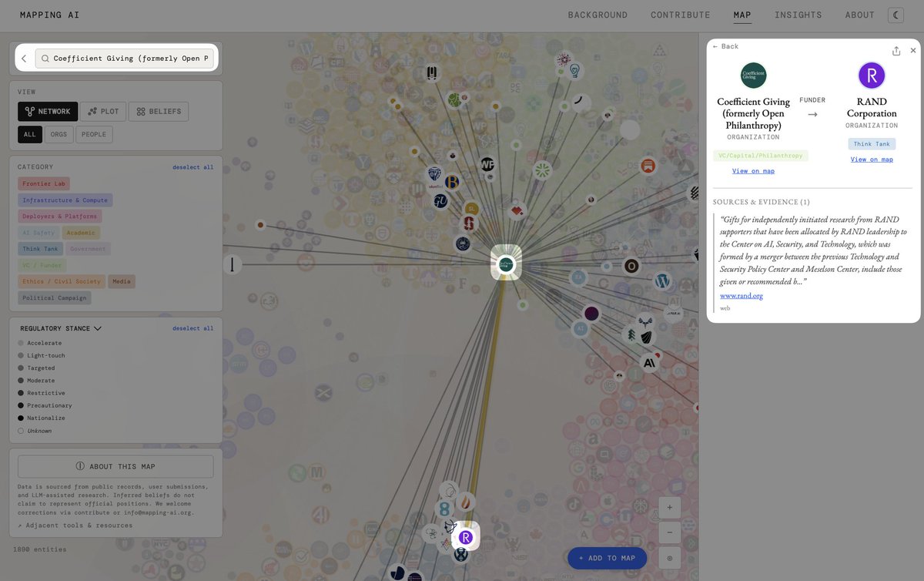Toggle the Think Tank category filter
924x581 pixels.
point(41,249)
